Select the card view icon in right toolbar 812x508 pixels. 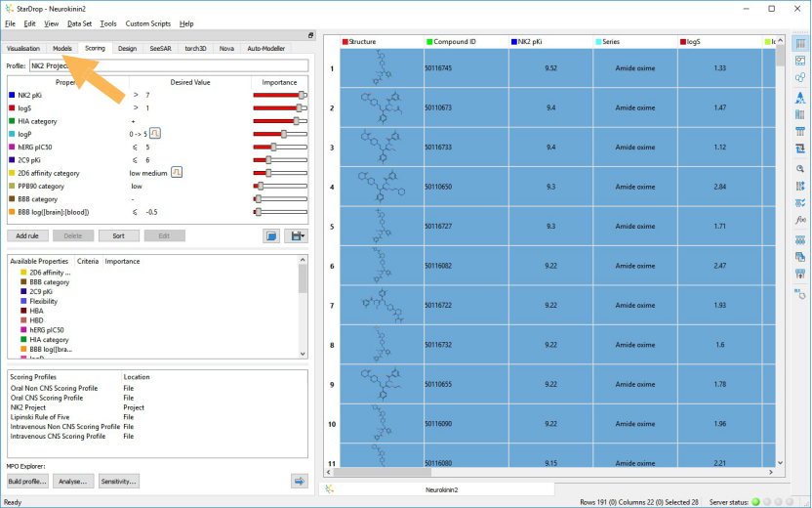coord(800,61)
